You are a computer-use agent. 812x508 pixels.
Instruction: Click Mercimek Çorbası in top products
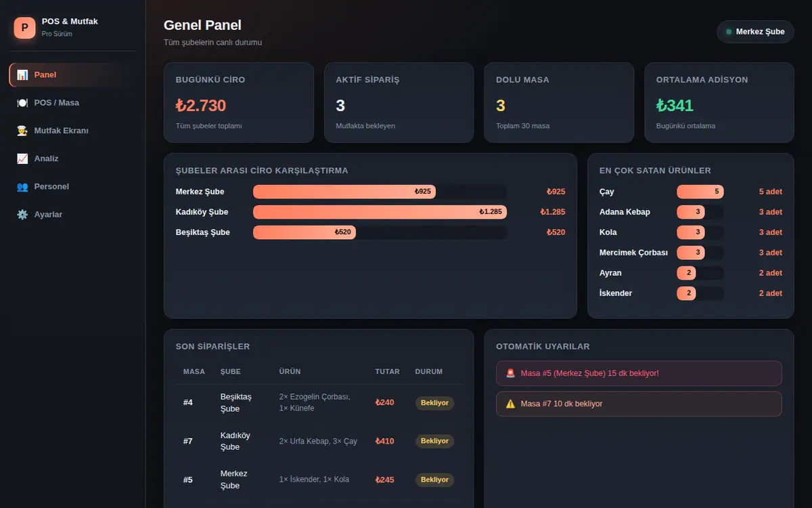(x=633, y=253)
